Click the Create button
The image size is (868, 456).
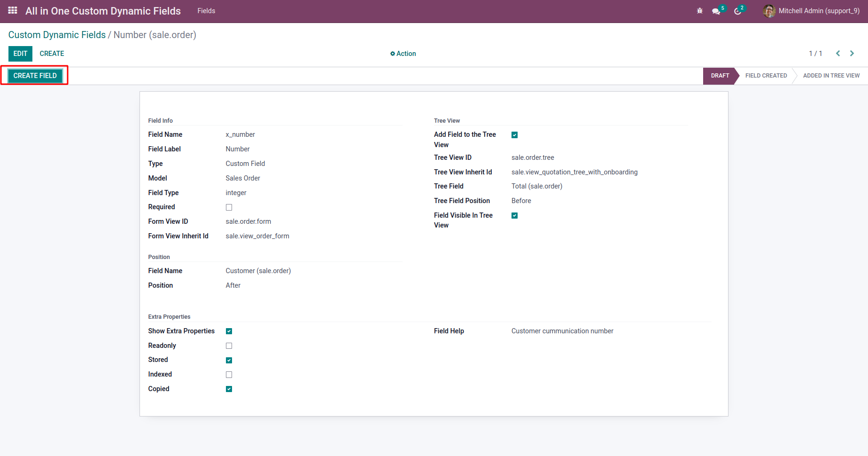pos(52,54)
